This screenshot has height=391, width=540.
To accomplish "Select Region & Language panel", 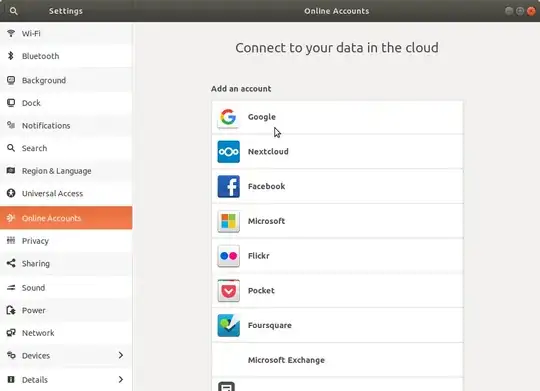I will pos(66,171).
